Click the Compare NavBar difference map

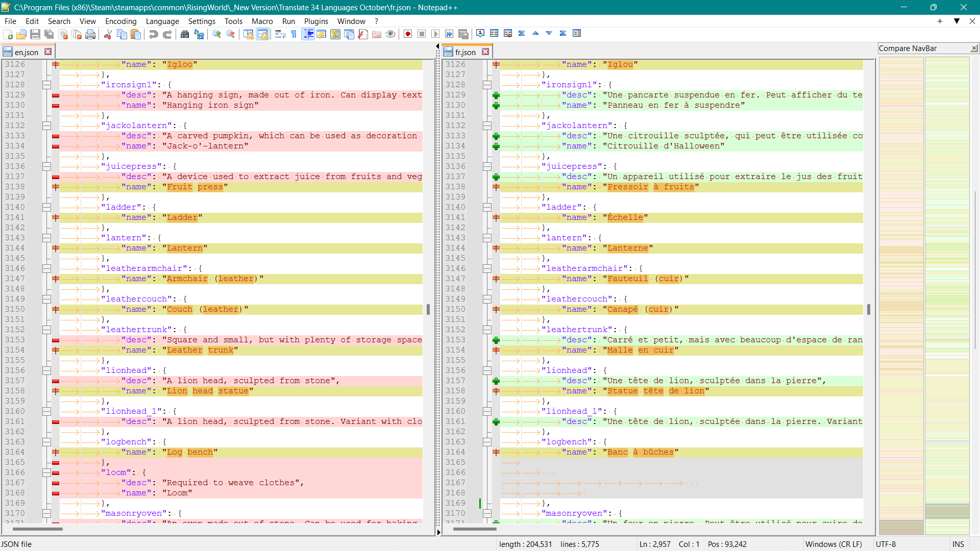[901, 296]
